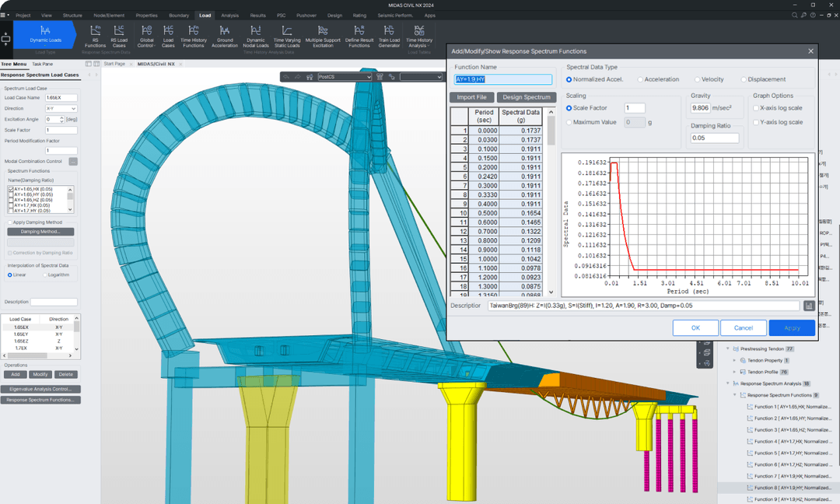Choose the Maximum Value scaling option
The image size is (840, 504).
coord(569,122)
